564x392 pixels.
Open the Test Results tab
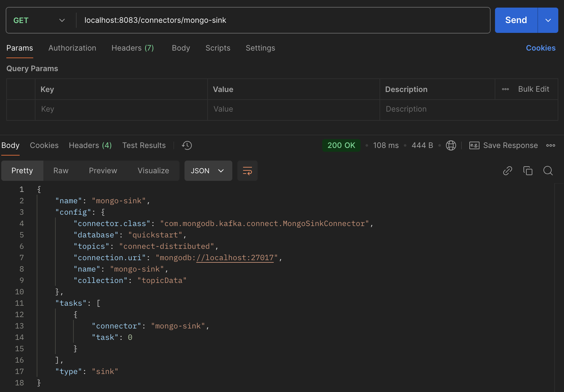(x=144, y=145)
